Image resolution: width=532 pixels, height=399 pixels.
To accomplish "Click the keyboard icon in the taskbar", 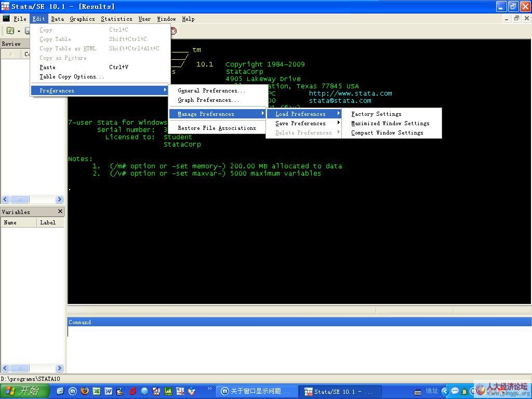I will pyautogui.click(x=418, y=391).
